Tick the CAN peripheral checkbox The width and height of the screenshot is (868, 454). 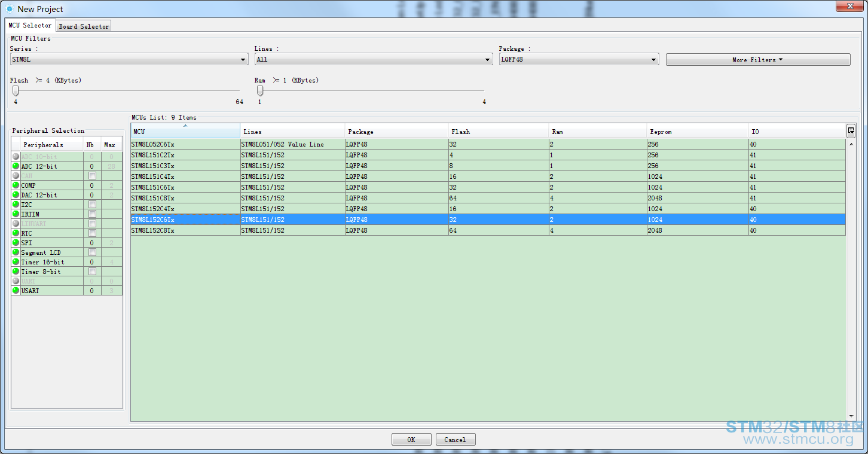point(92,176)
